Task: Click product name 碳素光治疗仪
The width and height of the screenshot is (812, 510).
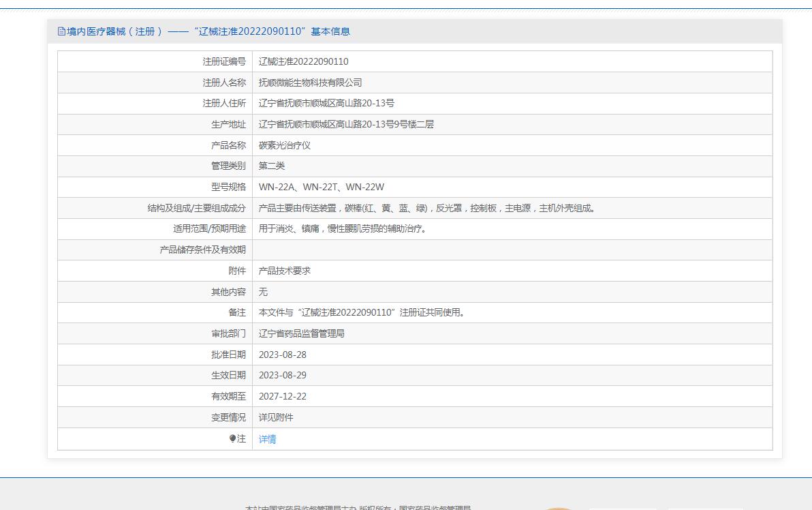Action: [284, 146]
